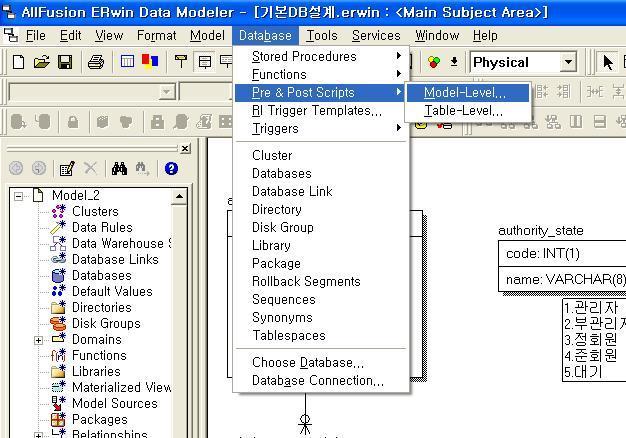Select Clusters in model tree
Image resolution: width=626 pixels, height=438 pixels.
coord(95,211)
